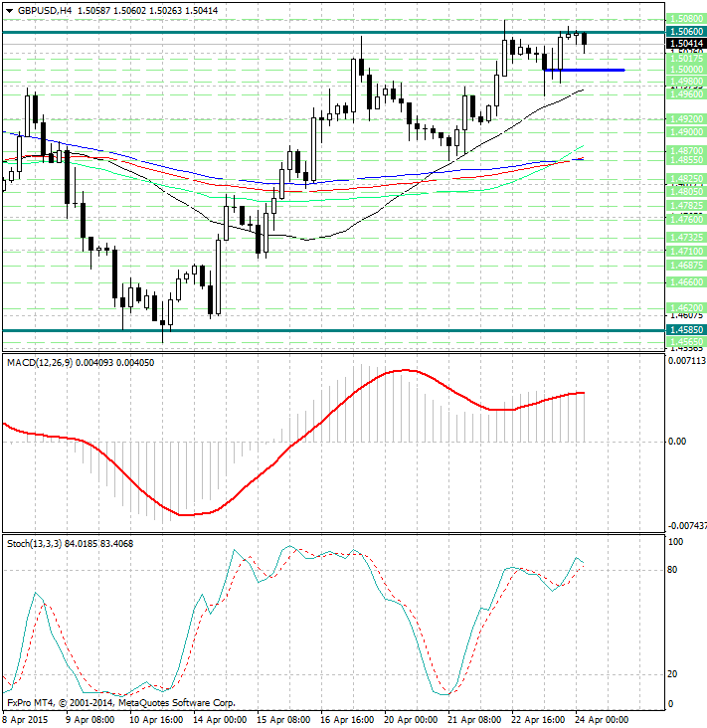The image size is (707, 728).
Task: Click the Stoch(13,3,3) indicator label
Action: point(36,543)
